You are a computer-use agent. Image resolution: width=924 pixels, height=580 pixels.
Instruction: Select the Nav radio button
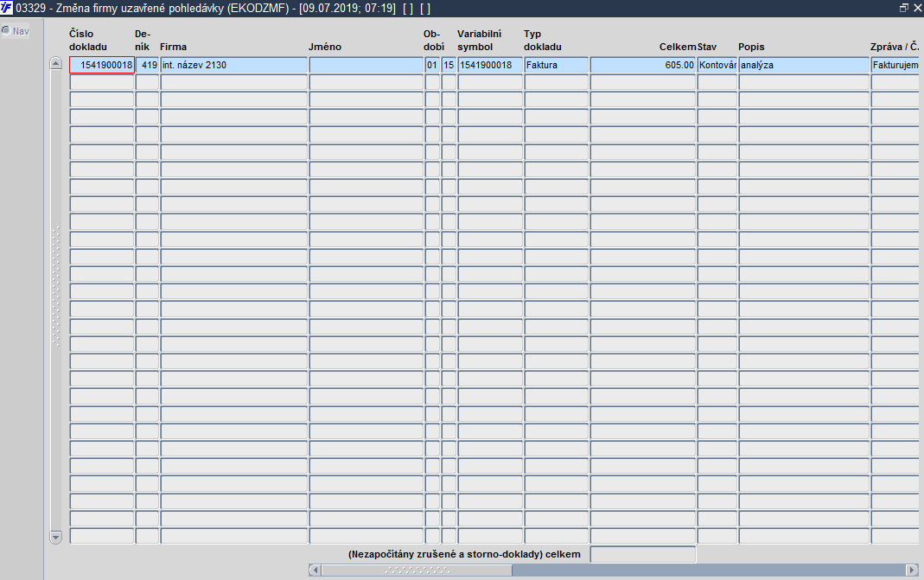(x=6, y=30)
